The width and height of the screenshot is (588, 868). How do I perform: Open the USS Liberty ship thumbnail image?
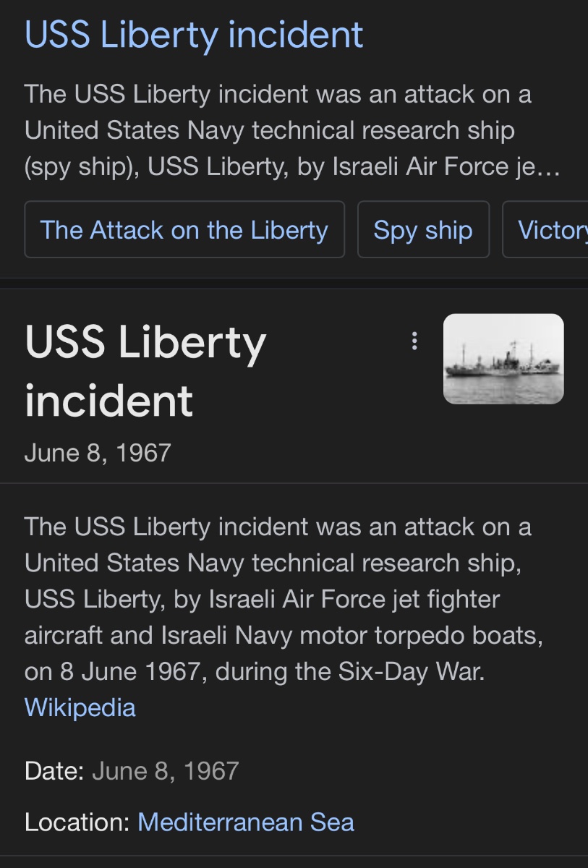coord(503,359)
